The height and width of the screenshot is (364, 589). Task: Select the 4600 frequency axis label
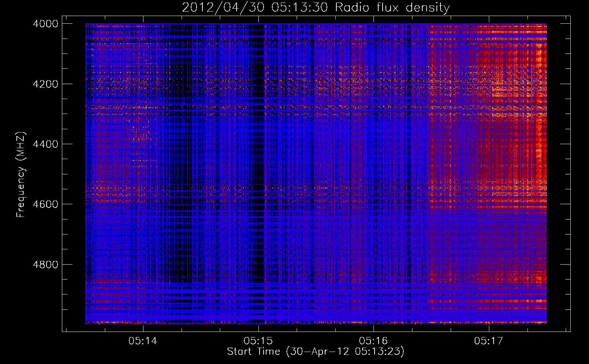coord(46,204)
